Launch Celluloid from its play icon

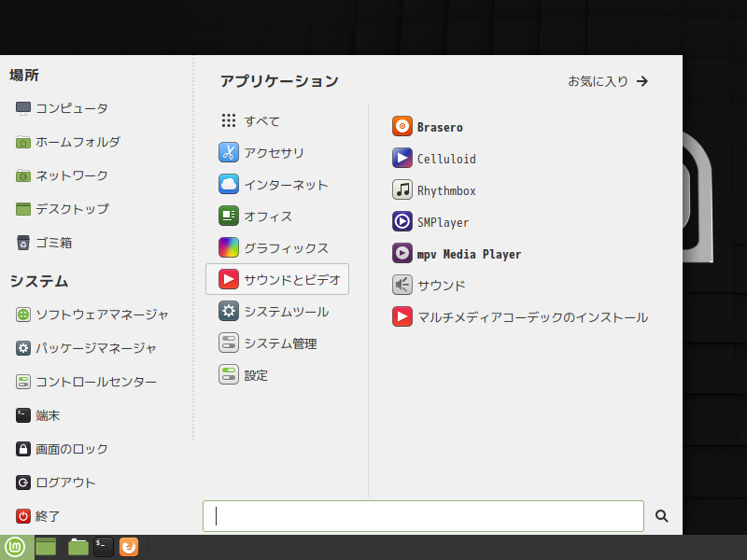pos(402,158)
